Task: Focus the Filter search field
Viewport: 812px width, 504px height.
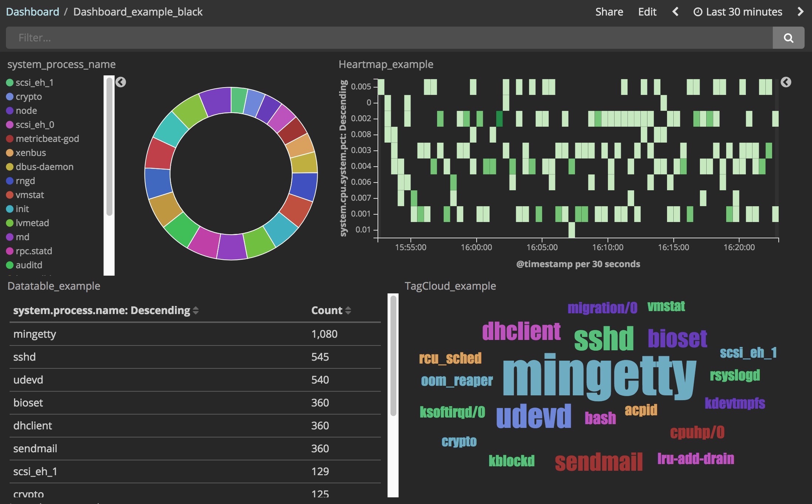Action: [x=389, y=38]
